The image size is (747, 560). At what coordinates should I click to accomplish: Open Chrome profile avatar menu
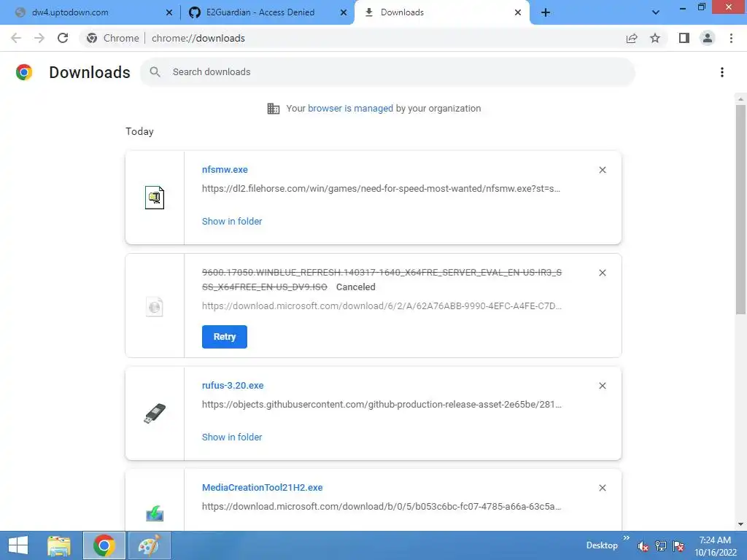(x=708, y=38)
